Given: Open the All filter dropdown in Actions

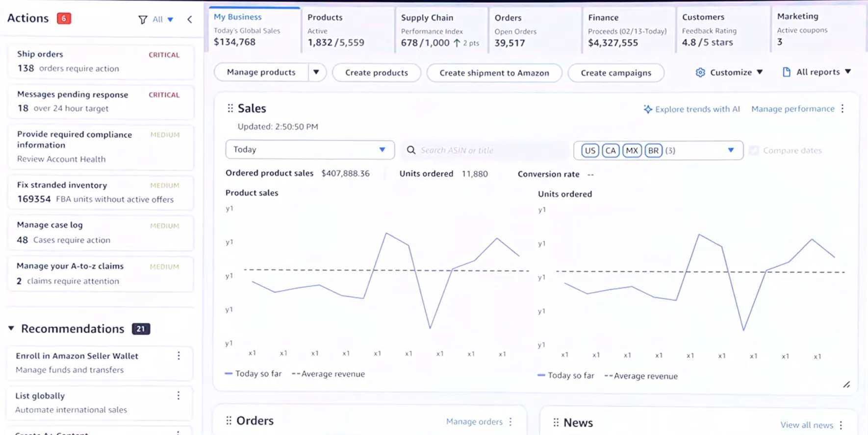Looking at the screenshot, I should point(163,20).
